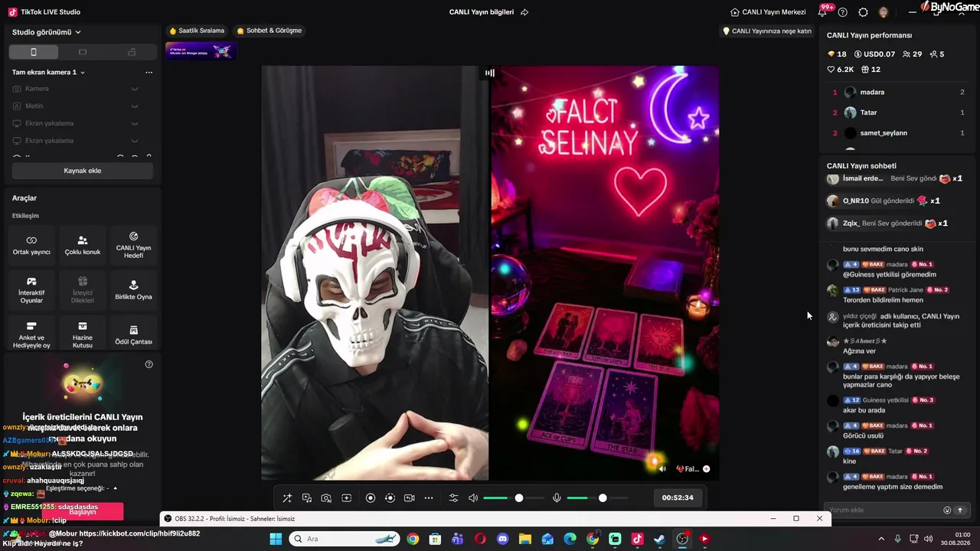Open profile avatar in title bar

(884, 12)
